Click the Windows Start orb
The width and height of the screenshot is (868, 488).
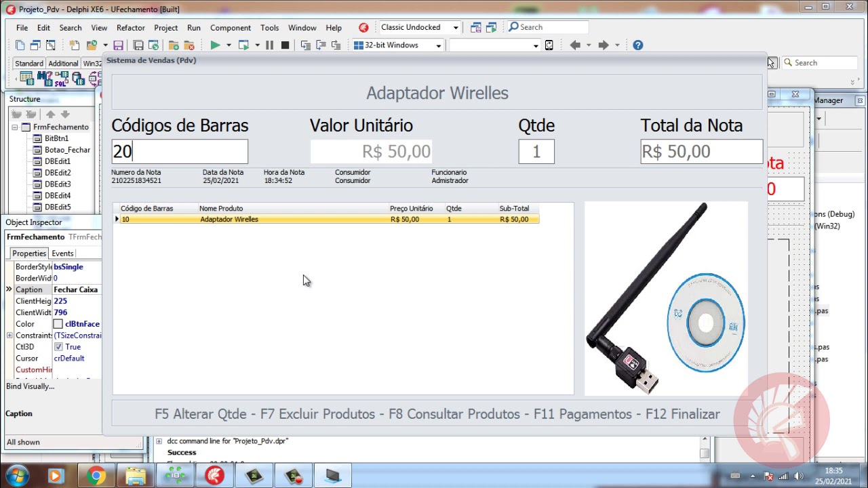pos(16,476)
